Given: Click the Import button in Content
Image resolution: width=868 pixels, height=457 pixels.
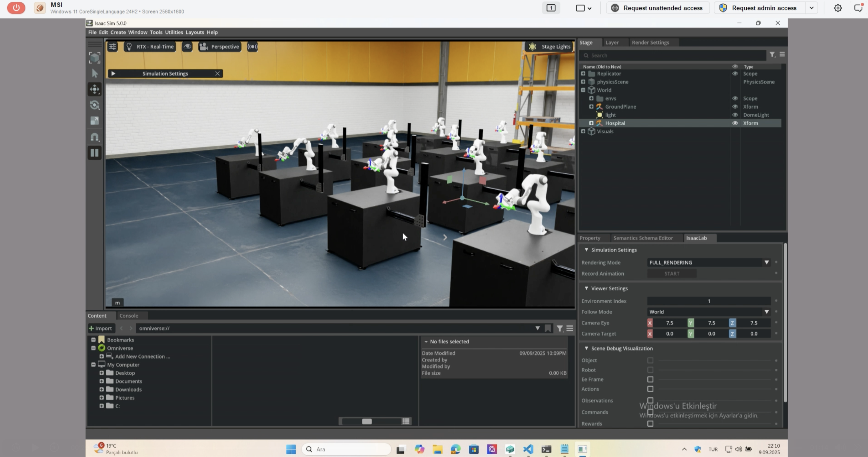Looking at the screenshot, I should pos(101,328).
